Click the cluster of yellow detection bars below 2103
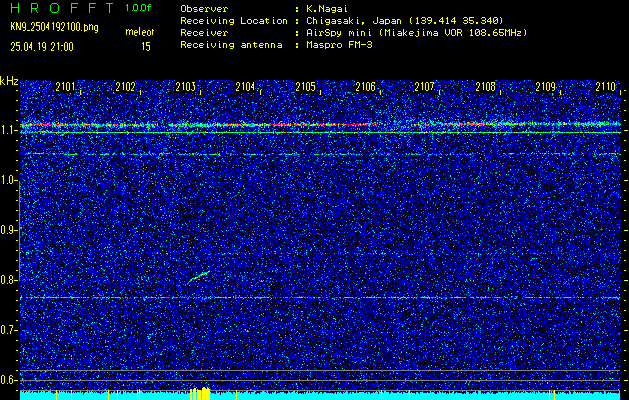Screen dimensions: 629x400 [x=200, y=394]
